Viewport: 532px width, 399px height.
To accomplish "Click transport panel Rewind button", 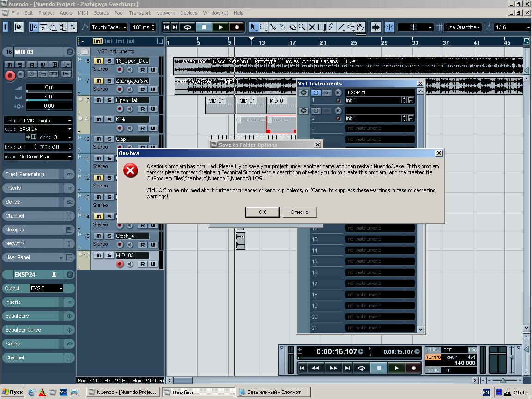I will coord(315,368).
